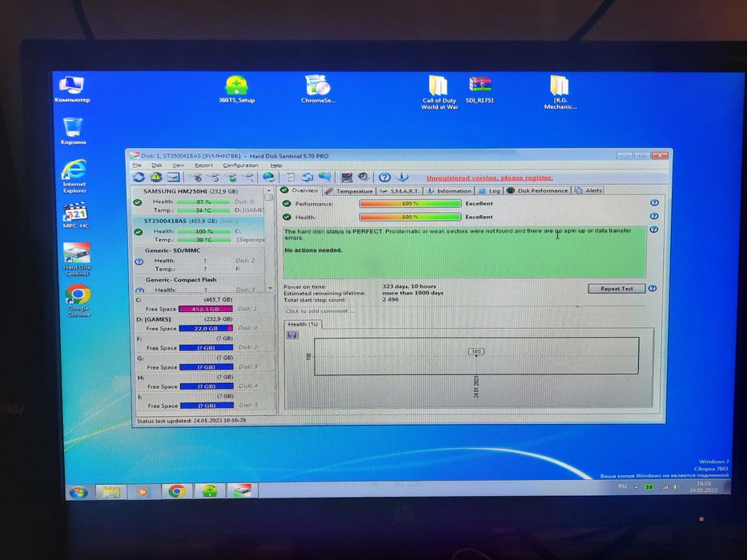Viewport: 747px width, 560px height.
Task: Open the Disk menu
Action: point(157,166)
